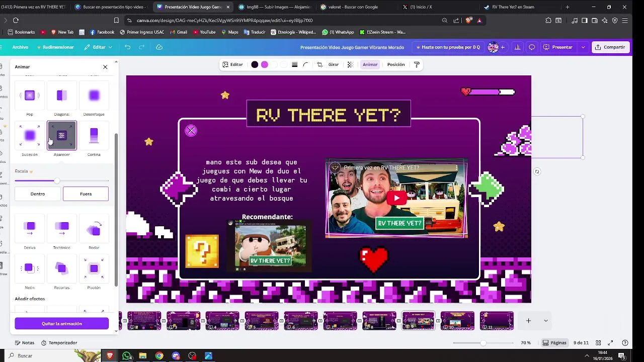The width and height of the screenshot is (644, 362).
Task: Add collaborator with plus icon
Action: (503, 47)
